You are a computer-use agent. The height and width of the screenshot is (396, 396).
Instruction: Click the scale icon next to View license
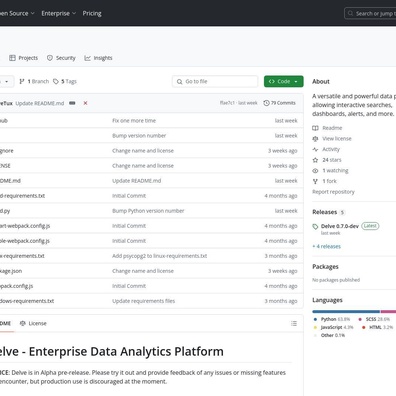point(315,139)
